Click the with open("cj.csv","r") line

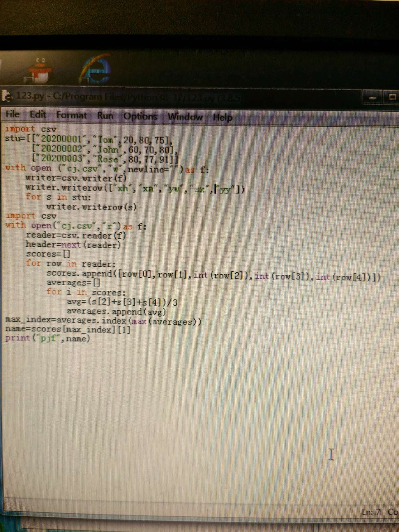[x=76, y=225]
